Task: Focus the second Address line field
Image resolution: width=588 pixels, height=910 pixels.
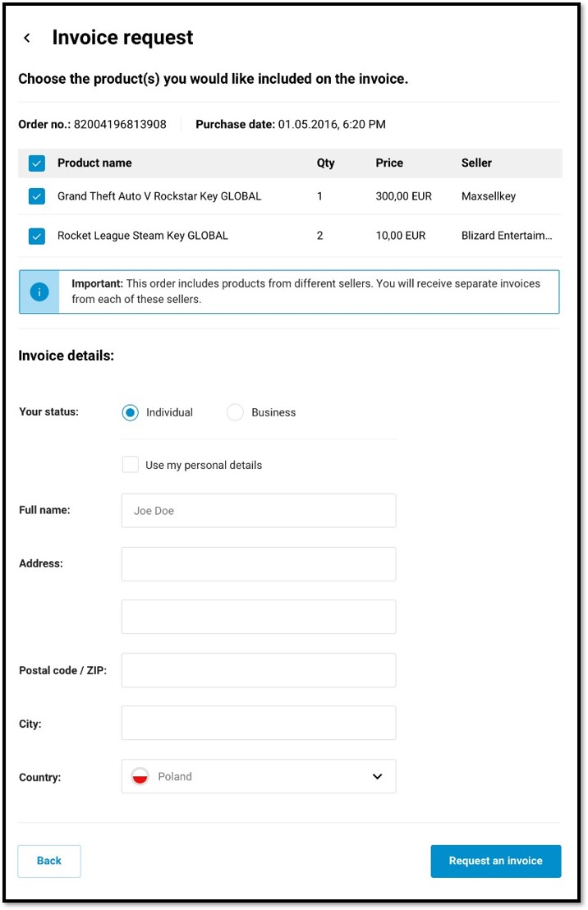Action: pyautogui.click(x=258, y=617)
